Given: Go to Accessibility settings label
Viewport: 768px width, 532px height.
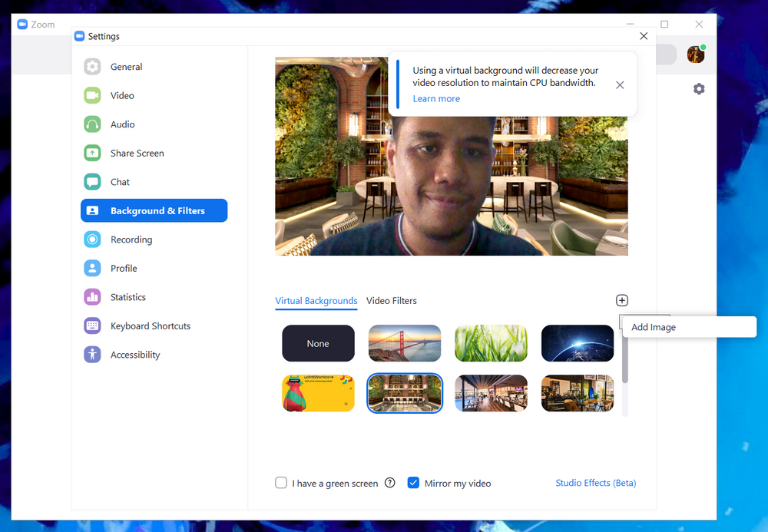Looking at the screenshot, I should coord(135,355).
